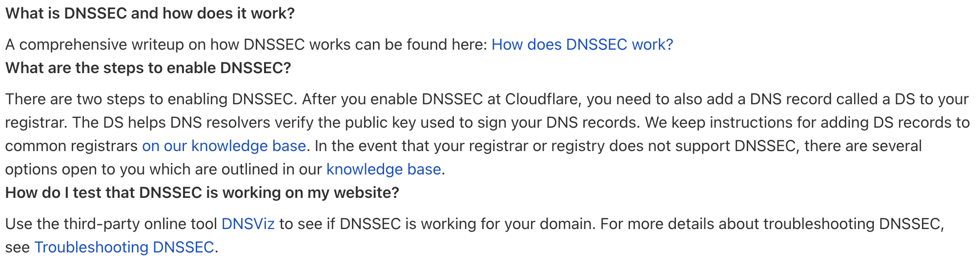Click the 'What is DNSSEC and how does it work?' heading
This screenshot has width=980, height=270.
150,13
